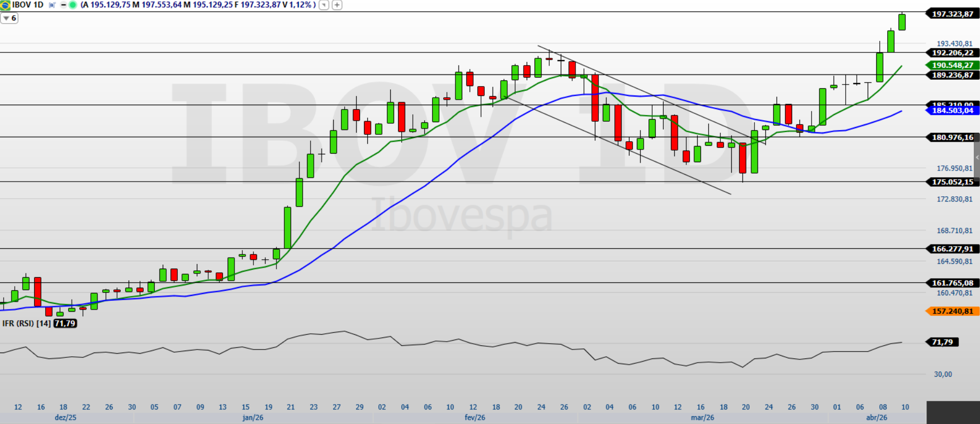
Task: Select the green moving average label 190.548,27
Action: click(x=952, y=66)
